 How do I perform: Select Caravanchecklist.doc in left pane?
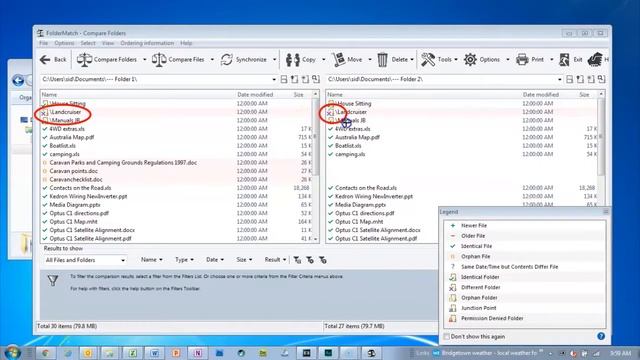point(76,180)
